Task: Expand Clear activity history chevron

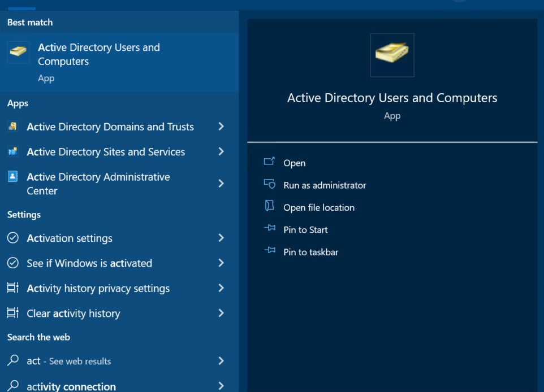Action: pyautogui.click(x=221, y=313)
